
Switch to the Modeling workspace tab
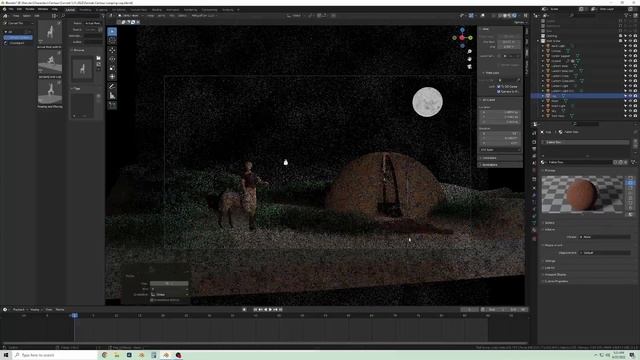85,9
